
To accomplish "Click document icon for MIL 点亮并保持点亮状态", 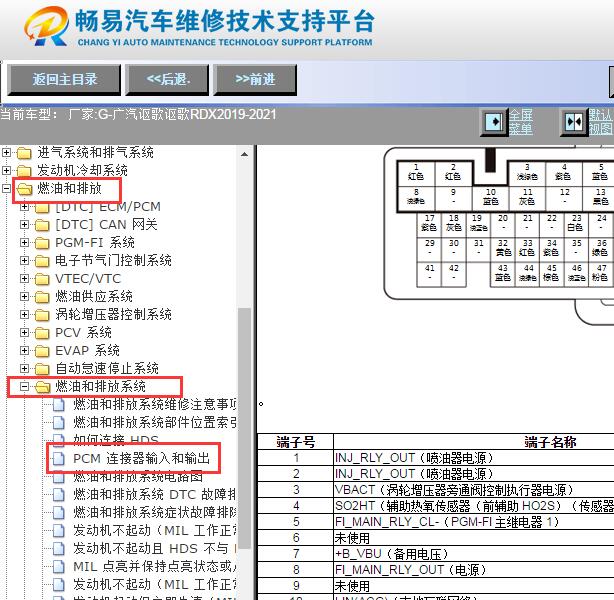I will [x=59, y=566].
